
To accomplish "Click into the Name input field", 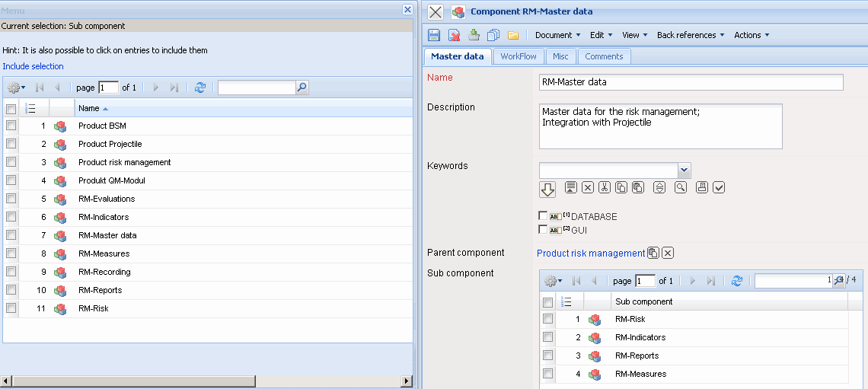I will click(x=691, y=82).
